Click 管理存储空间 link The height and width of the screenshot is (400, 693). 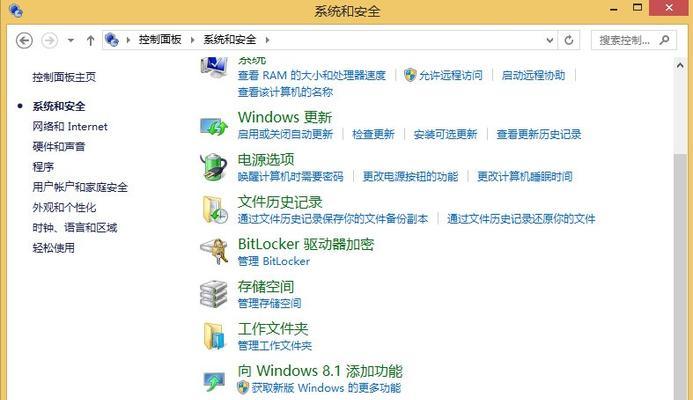[270, 303]
